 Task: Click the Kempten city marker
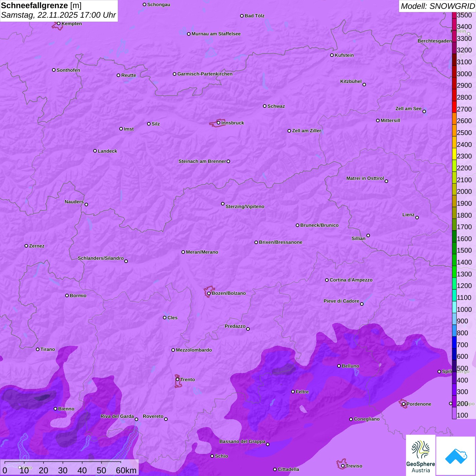pos(58,23)
